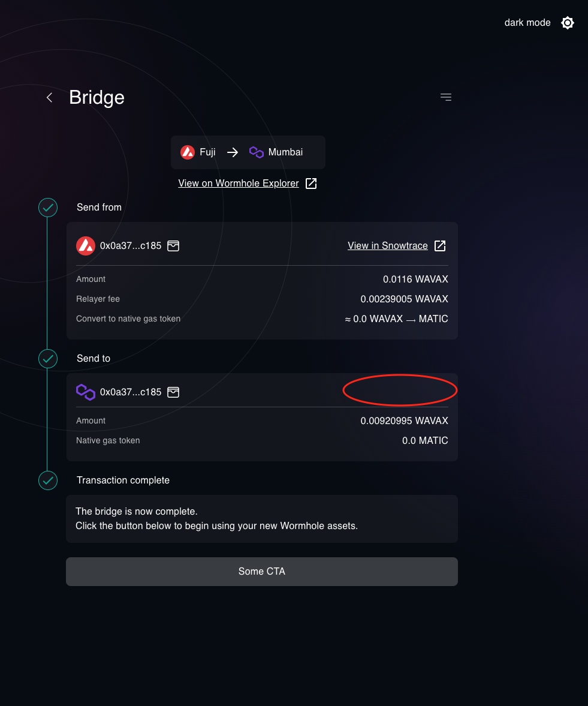Image resolution: width=588 pixels, height=706 pixels.
Task: Toggle dark mode label in top bar
Action: point(527,23)
